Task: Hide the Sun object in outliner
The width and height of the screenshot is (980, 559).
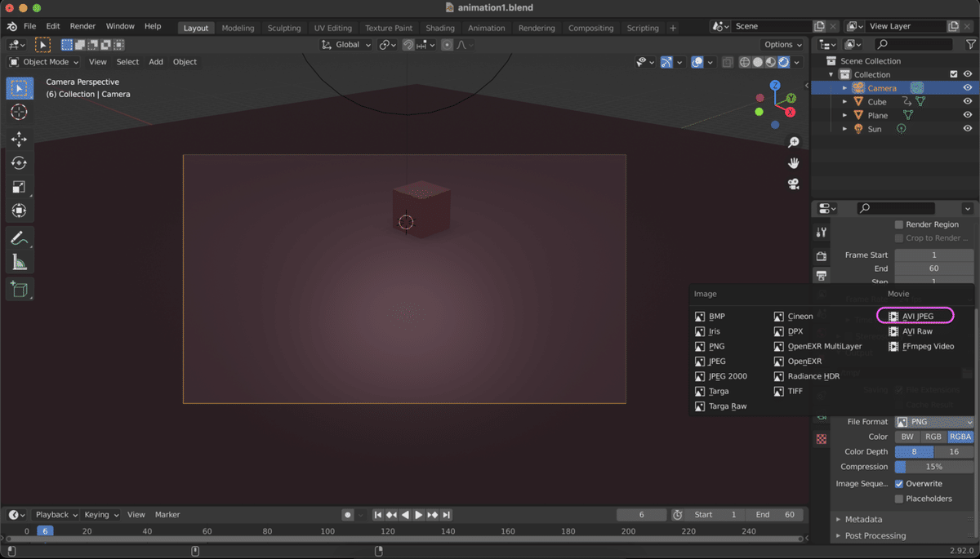Action: coord(968,129)
